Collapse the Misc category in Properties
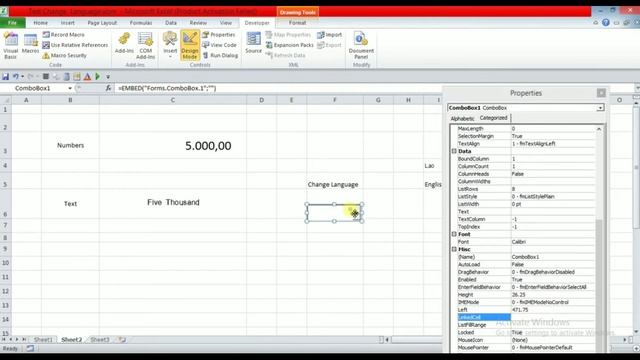This screenshot has width=640, height=360. [x=454, y=249]
